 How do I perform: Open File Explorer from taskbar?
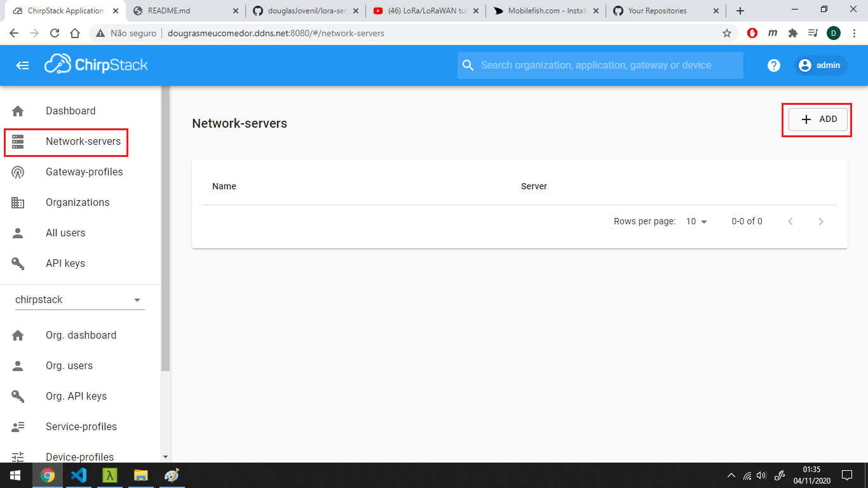pyautogui.click(x=141, y=475)
